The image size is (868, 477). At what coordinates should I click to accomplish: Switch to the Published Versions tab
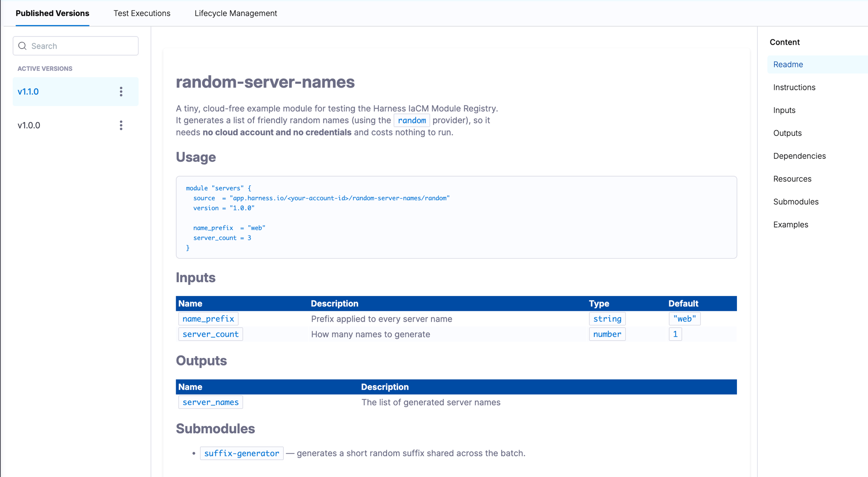pos(53,13)
